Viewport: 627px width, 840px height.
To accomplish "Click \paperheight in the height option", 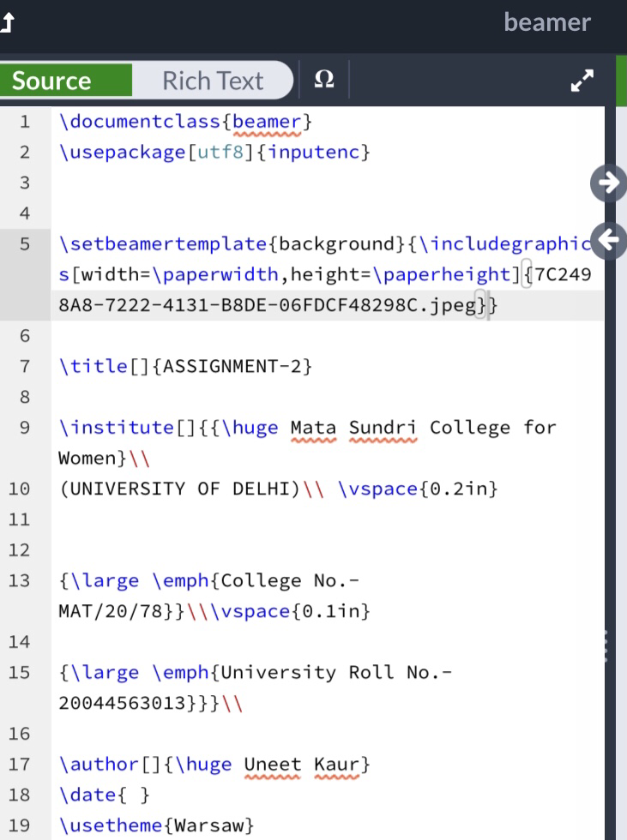I will [442, 274].
